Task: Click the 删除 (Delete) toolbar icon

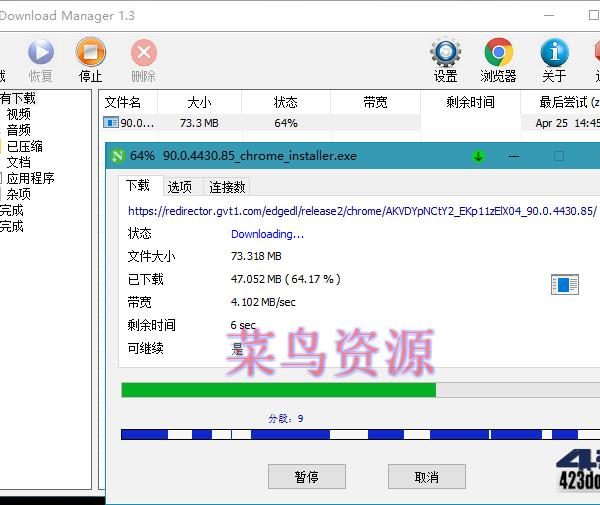Action: [x=143, y=53]
